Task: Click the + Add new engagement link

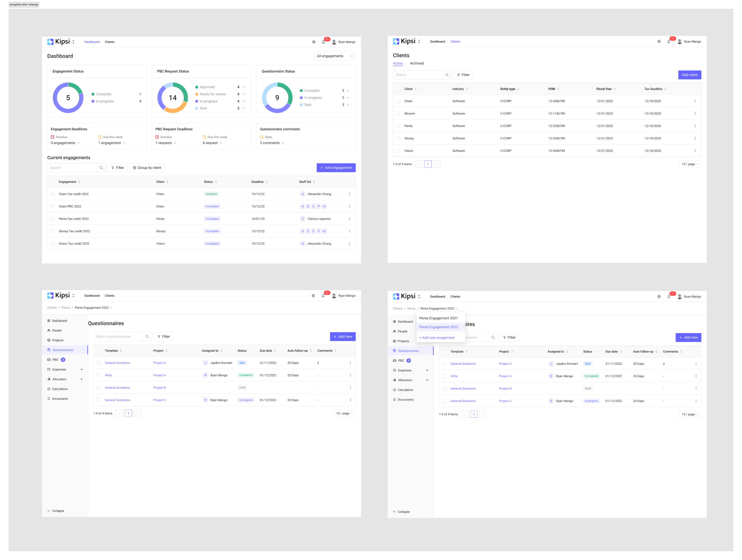Action: (437, 338)
